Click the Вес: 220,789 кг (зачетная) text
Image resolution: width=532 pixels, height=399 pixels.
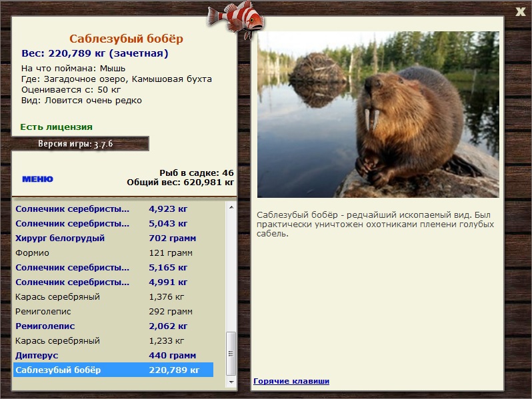(95, 53)
